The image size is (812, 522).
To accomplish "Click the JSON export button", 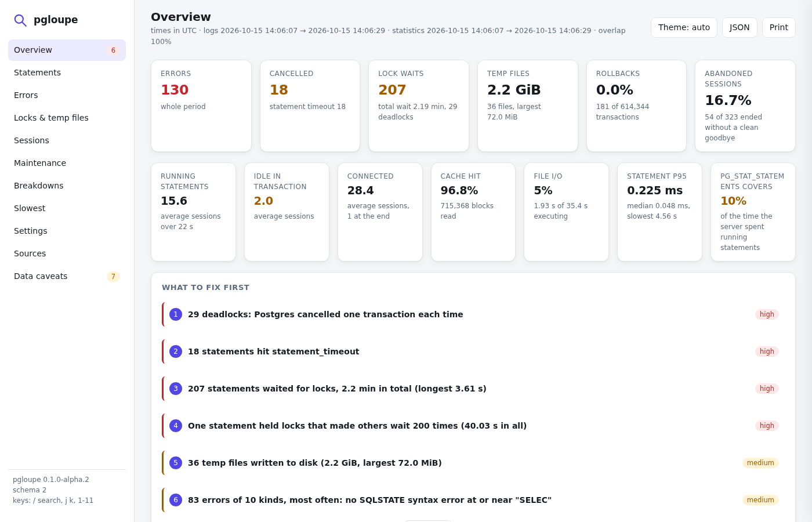I will point(739,27).
